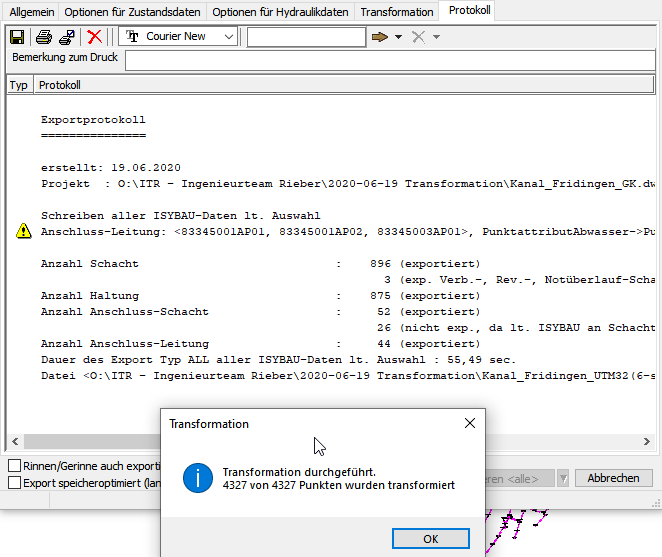
Task: Click the gray X cancel search icon
Action: [x=420, y=37]
